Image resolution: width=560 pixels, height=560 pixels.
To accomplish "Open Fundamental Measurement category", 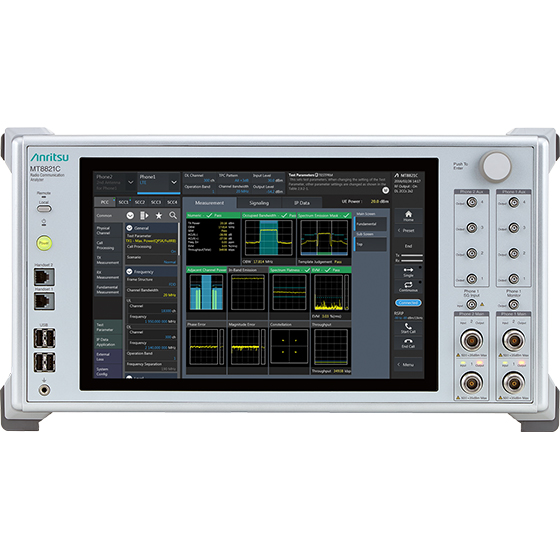I will click(x=108, y=289).
